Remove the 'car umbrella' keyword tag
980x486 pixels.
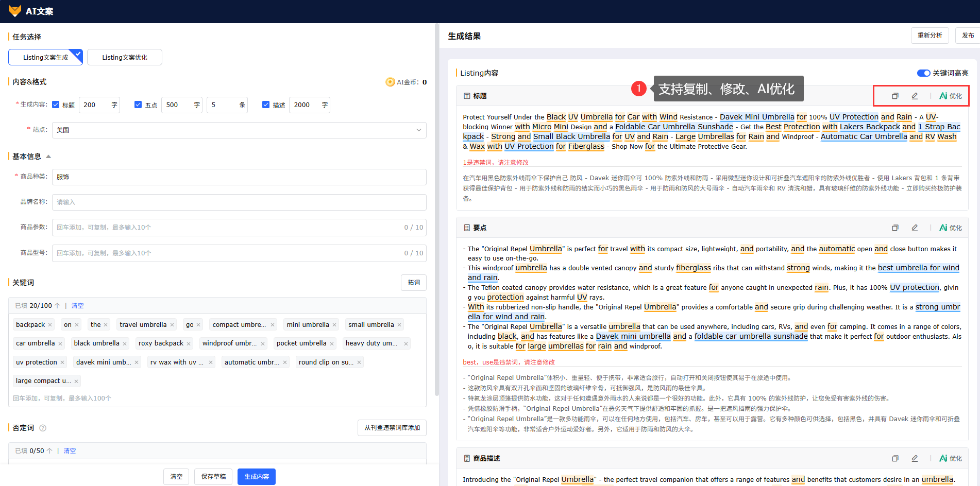click(x=60, y=344)
